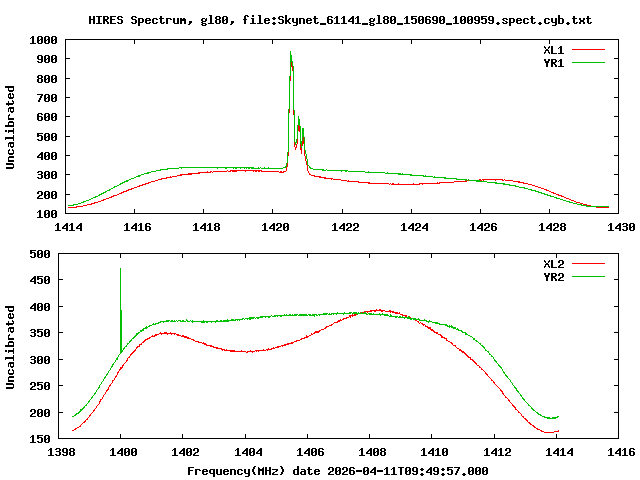Click the 250 y-axis tick label

(x=40, y=386)
